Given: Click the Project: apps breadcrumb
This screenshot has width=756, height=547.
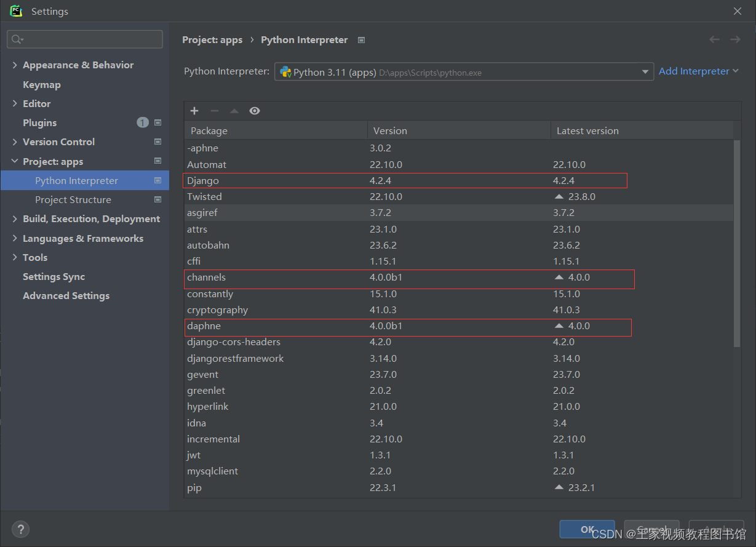Looking at the screenshot, I should (x=212, y=39).
